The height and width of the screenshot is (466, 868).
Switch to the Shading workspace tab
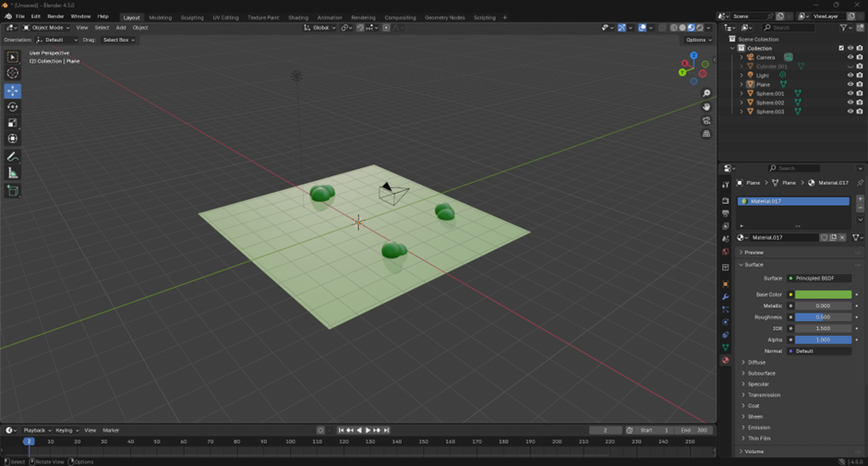coord(298,18)
